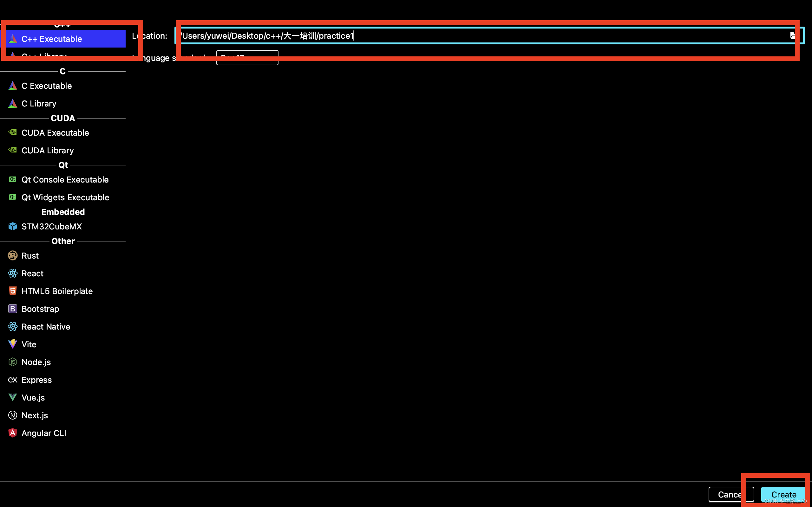Select C Executable project type
This screenshot has width=812, height=507.
[x=46, y=86]
